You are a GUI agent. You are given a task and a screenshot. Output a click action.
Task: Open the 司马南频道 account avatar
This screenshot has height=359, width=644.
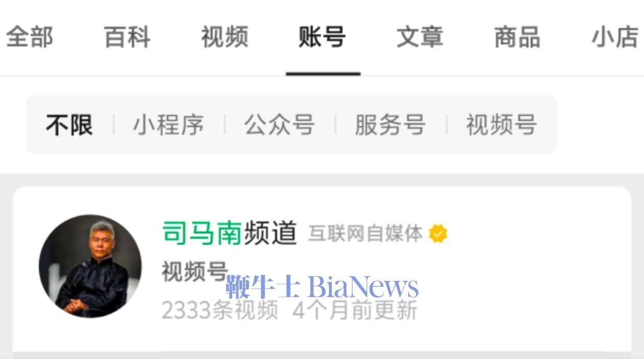click(90, 266)
